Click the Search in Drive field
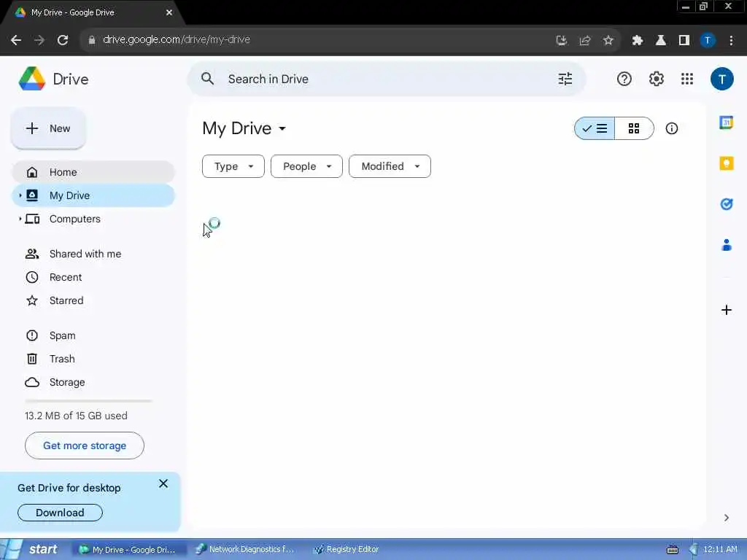This screenshot has width=747, height=560. (x=386, y=79)
